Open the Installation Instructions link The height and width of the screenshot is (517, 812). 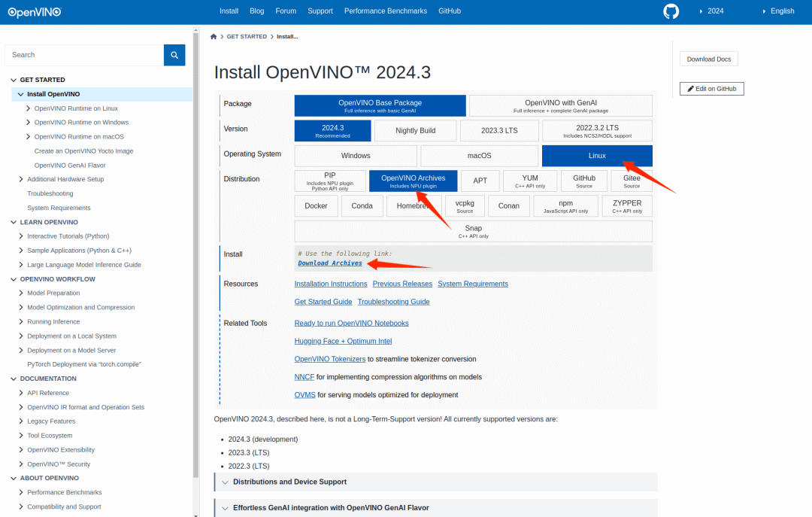[x=330, y=284]
